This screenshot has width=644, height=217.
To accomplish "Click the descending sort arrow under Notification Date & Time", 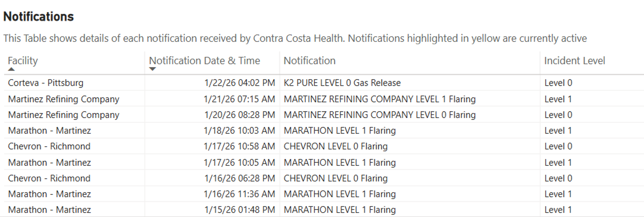I will (152, 69).
